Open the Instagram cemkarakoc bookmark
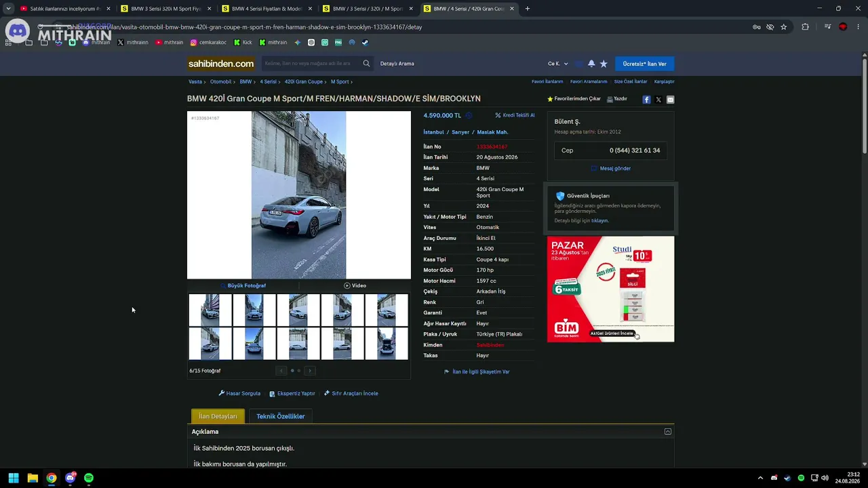Viewport: 868px width, 488px height. 208,43
